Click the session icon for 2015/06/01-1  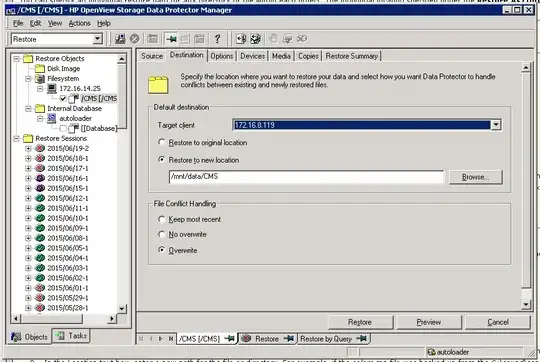tap(40, 288)
